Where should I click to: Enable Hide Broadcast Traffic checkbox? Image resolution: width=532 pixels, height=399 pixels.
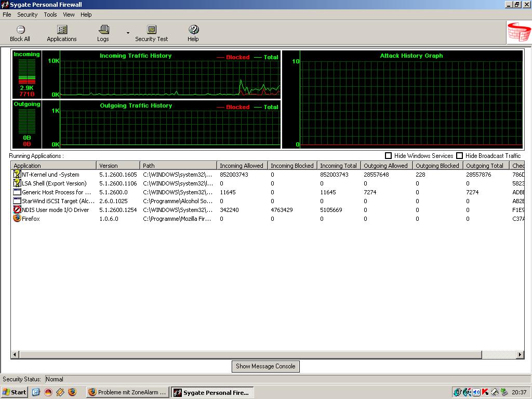[x=460, y=156]
